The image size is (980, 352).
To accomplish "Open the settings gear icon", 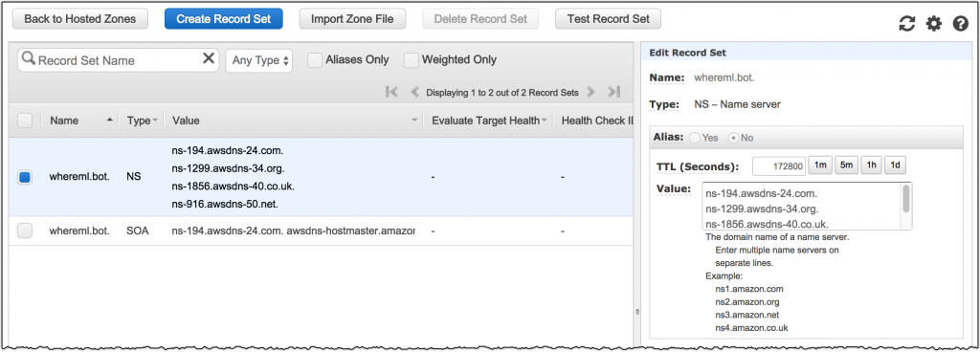I will (x=934, y=24).
